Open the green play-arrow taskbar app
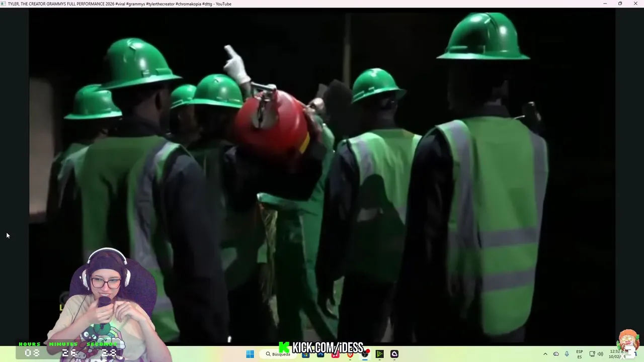 380,354
